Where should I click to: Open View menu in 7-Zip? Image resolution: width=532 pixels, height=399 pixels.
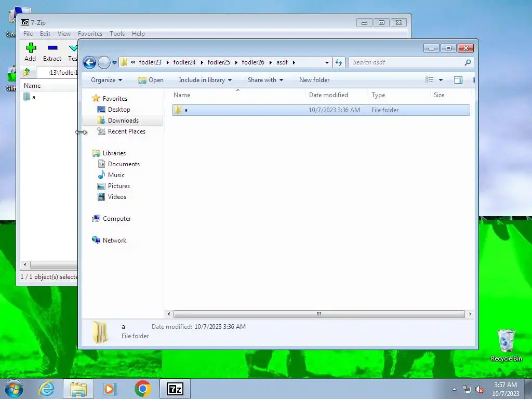point(64,34)
